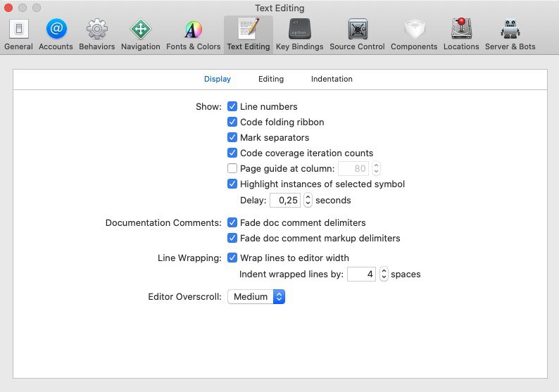559x392 pixels.
Task: Open Behaviors gear preferences
Action: tap(97, 35)
